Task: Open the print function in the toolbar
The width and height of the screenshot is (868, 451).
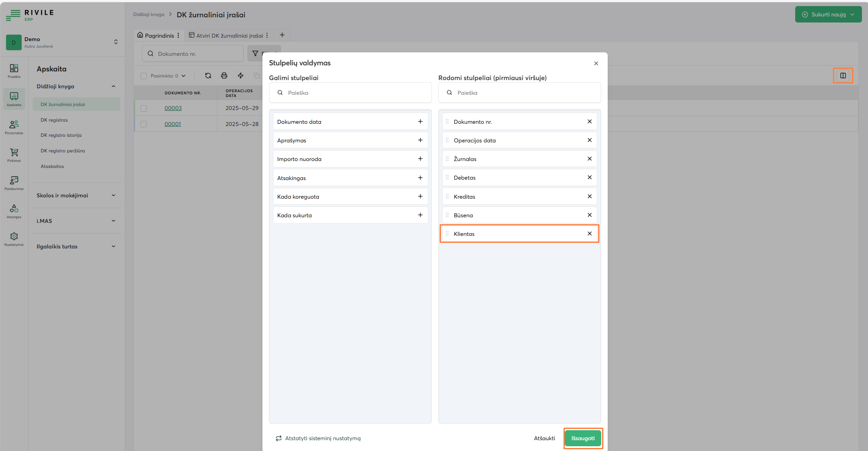Action: pyautogui.click(x=224, y=75)
